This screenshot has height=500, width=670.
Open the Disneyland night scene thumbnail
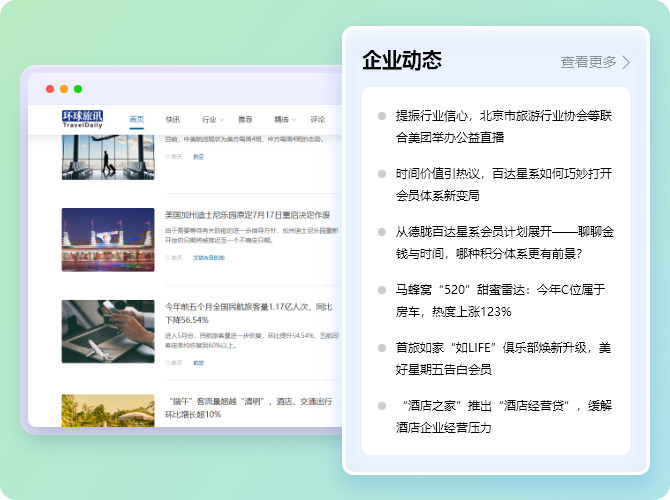[x=108, y=240]
